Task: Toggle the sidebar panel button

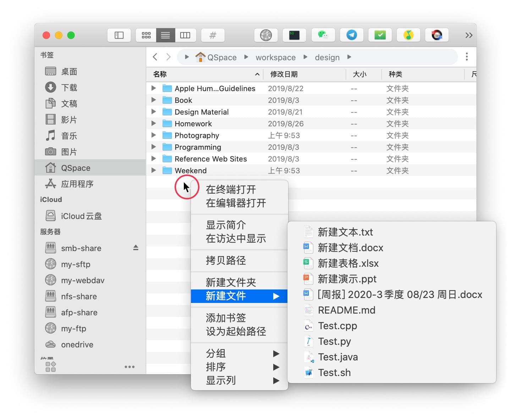Action: click(x=119, y=35)
